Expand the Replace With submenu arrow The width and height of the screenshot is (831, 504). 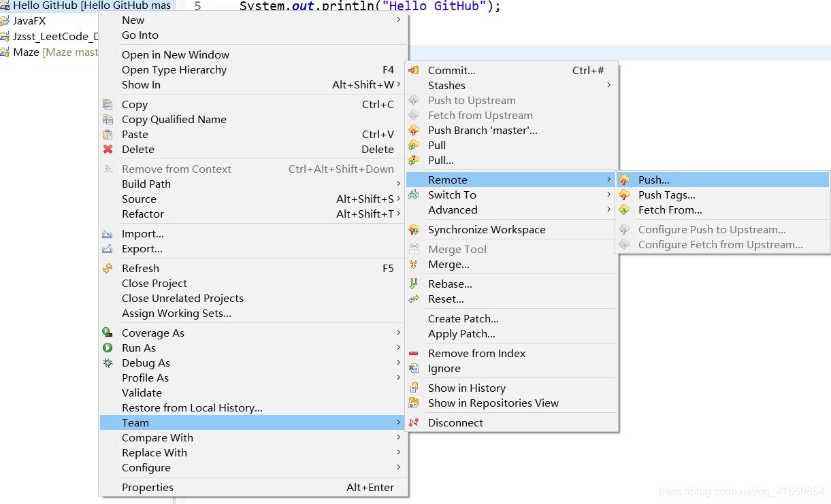pos(399,452)
